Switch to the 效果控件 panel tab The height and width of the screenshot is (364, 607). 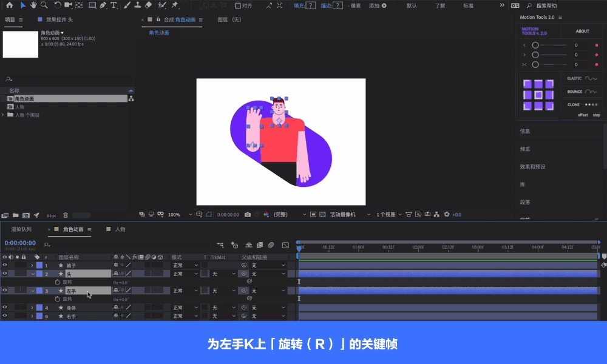pos(58,19)
